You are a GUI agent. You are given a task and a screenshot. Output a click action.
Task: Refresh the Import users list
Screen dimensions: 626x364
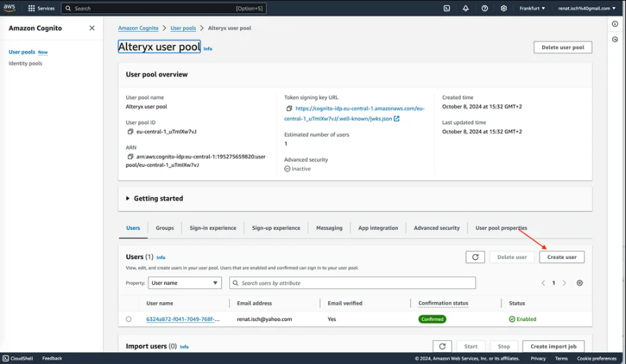tap(443, 347)
